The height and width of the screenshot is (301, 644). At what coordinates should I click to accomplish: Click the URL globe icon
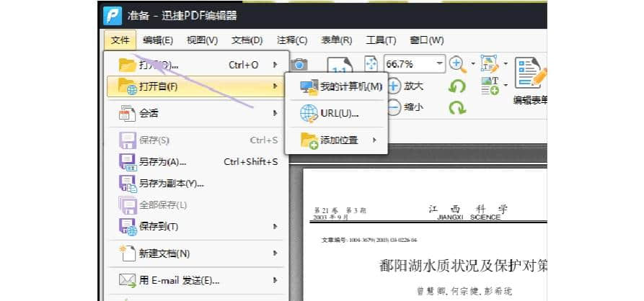(x=309, y=114)
